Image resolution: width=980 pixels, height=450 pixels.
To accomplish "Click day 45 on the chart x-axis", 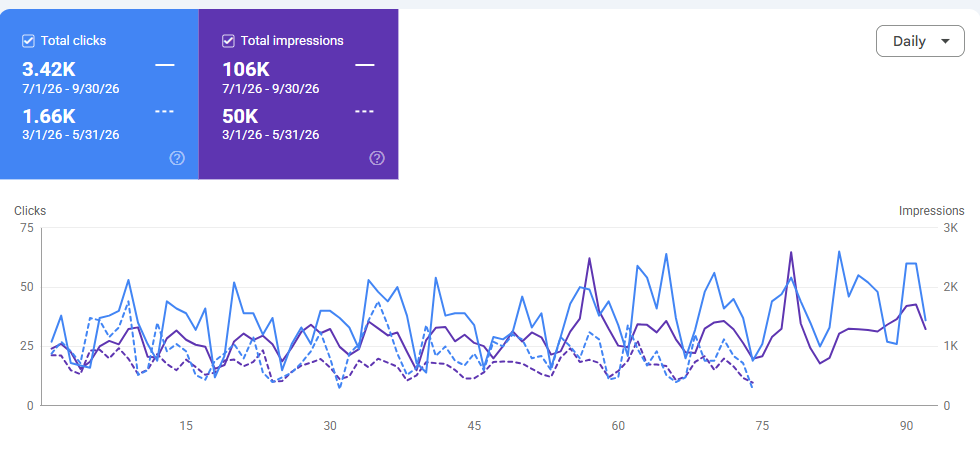I will [474, 426].
